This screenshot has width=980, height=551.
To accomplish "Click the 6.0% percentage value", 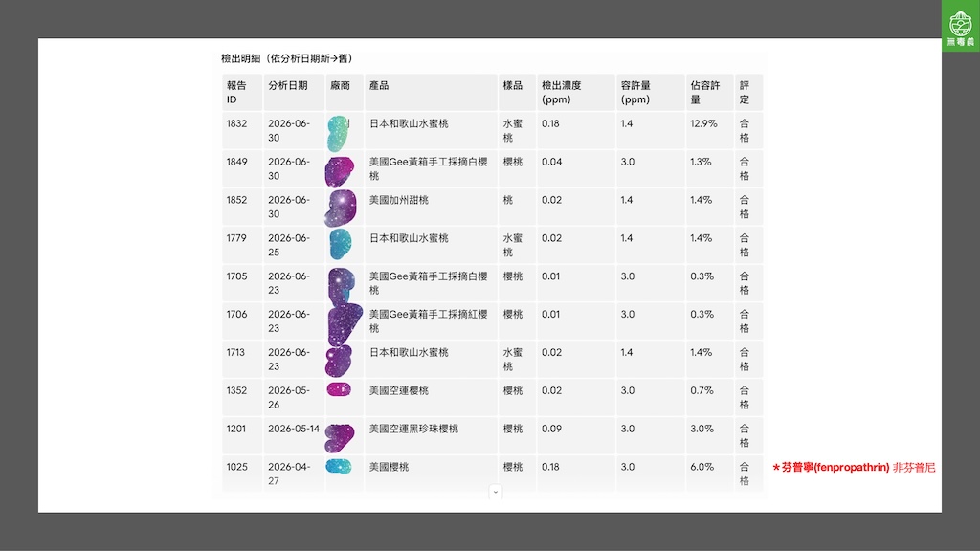I will pyautogui.click(x=702, y=467).
